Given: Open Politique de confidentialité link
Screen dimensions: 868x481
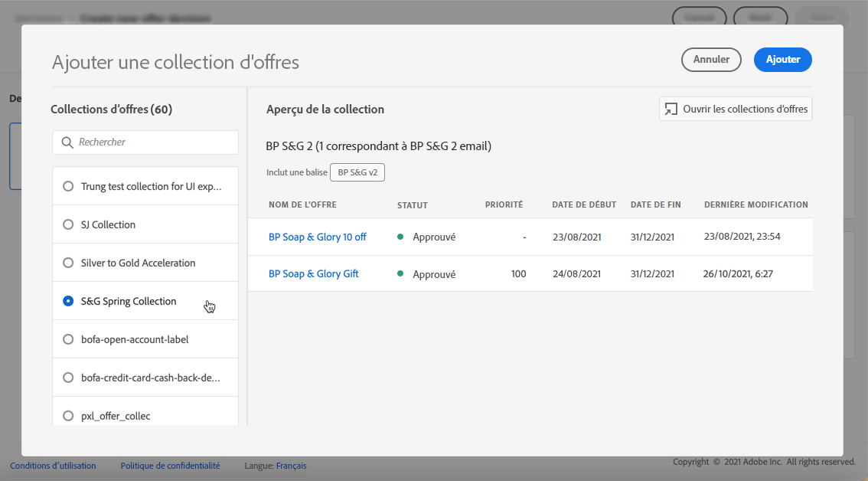Looking at the screenshot, I should [x=170, y=466].
